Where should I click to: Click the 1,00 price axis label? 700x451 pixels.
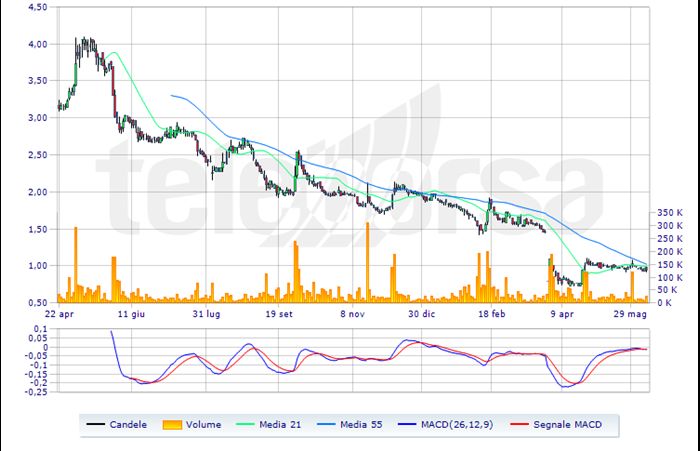click(37, 266)
